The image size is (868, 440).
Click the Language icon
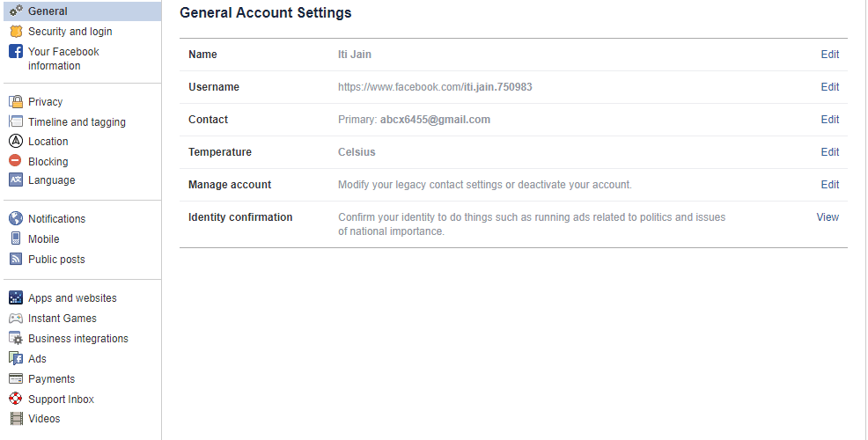16,180
